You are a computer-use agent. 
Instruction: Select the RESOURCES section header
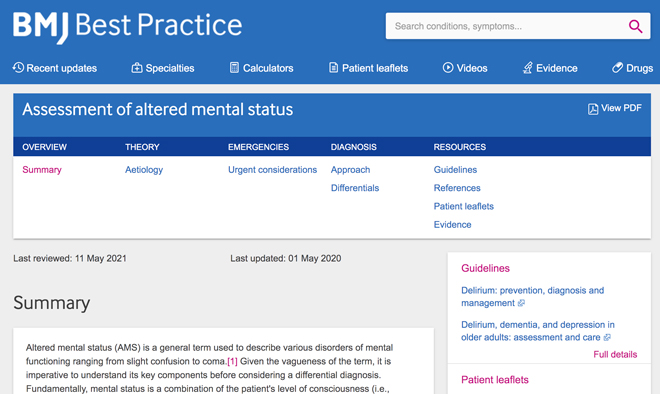pos(460,147)
